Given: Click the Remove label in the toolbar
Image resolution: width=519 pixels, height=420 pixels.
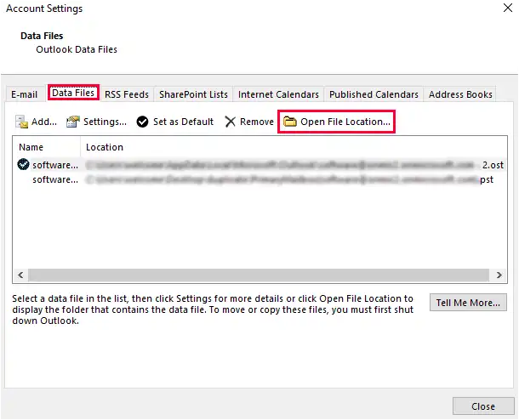Looking at the screenshot, I should (x=257, y=122).
